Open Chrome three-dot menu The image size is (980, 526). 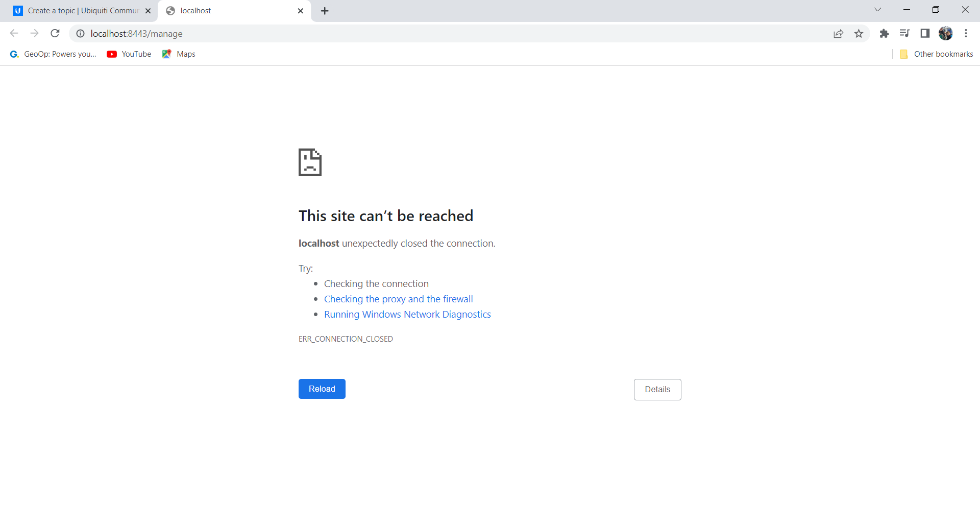tap(966, 34)
